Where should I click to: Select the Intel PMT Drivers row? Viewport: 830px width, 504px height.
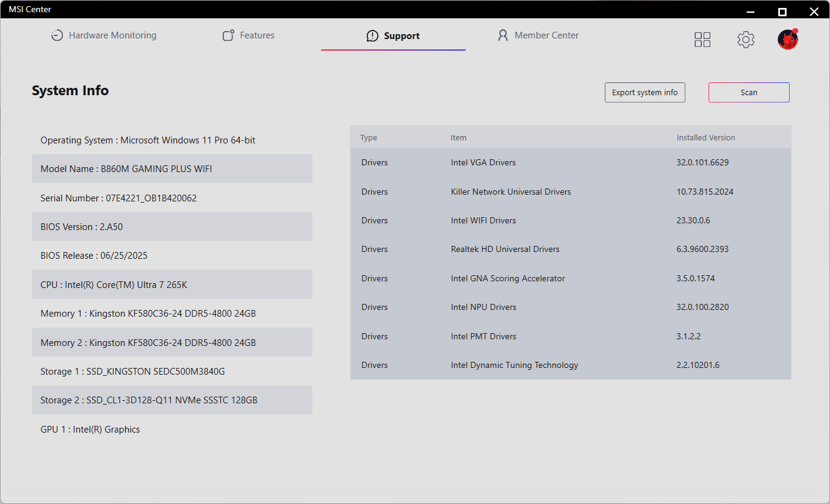coord(571,336)
